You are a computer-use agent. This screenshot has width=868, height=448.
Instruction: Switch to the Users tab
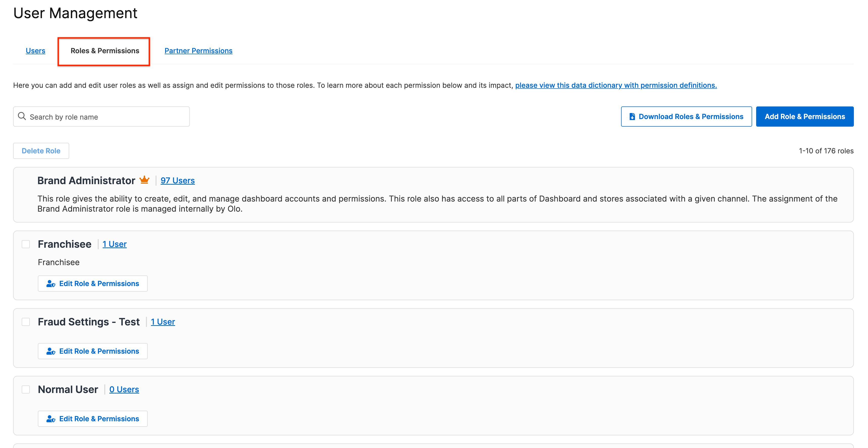click(x=35, y=50)
